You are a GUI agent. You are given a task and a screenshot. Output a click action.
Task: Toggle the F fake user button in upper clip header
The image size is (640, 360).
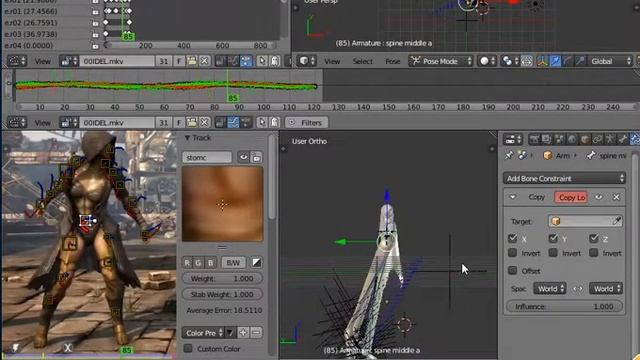179,61
